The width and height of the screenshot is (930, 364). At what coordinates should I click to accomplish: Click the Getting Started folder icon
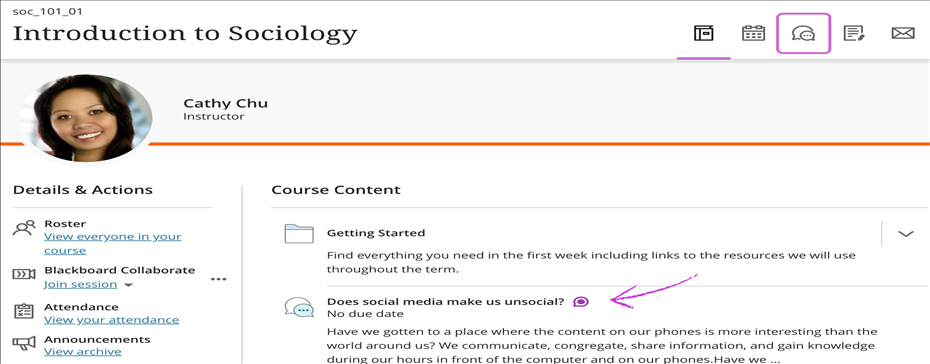coord(299,234)
